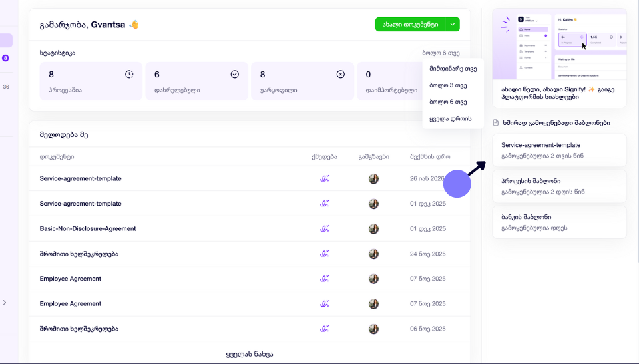Open the 'პროცესის შაბლონი' template card

[x=559, y=186]
